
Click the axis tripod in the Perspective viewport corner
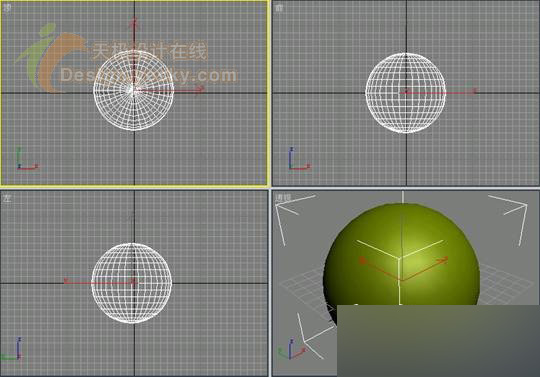(292, 349)
